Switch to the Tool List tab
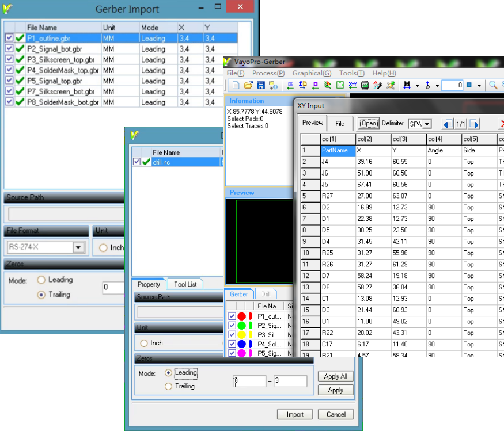The image size is (504, 431). coord(185,284)
